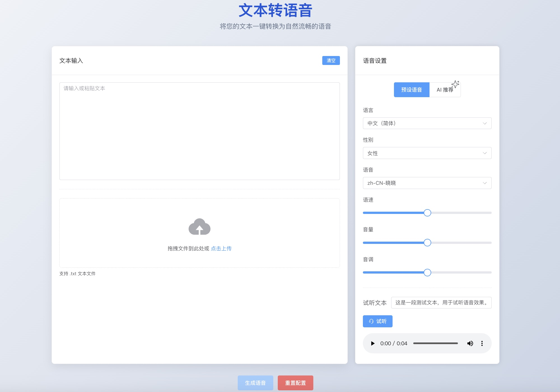Image resolution: width=560 pixels, height=392 pixels.
Task: Click the headphone 试听 preview button
Action: [377, 321]
